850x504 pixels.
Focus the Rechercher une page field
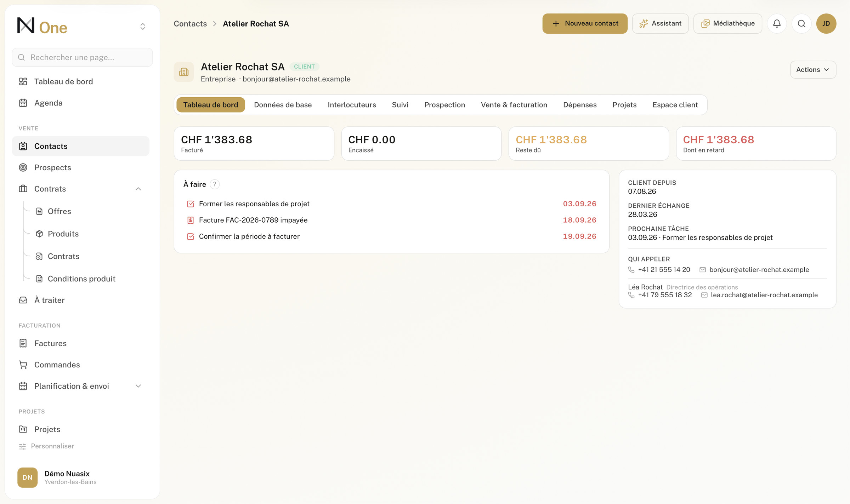point(82,57)
